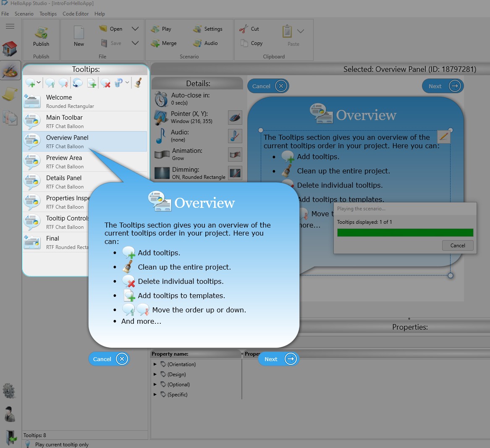This screenshot has height=448, width=490.
Task: Click the animation edit button in Details
Action: click(x=235, y=155)
